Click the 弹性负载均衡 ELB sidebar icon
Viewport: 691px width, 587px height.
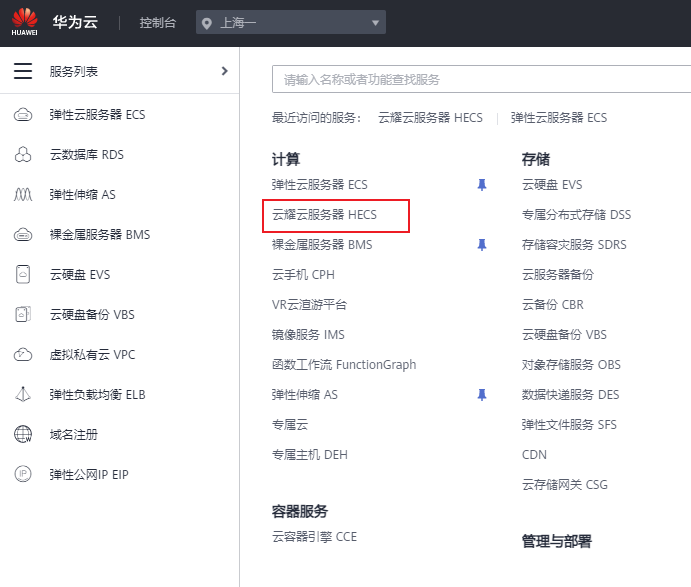point(23,394)
